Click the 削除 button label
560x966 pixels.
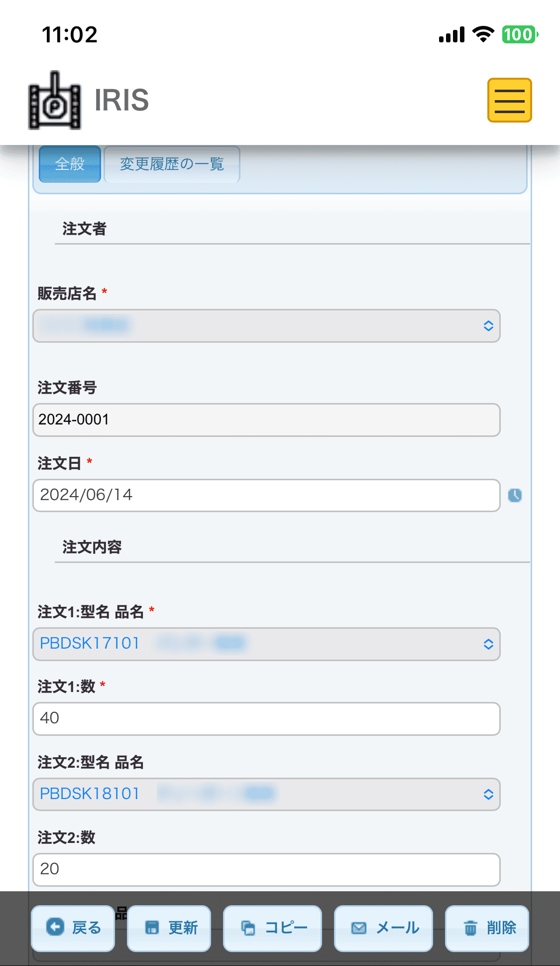pyautogui.click(x=501, y=928)
